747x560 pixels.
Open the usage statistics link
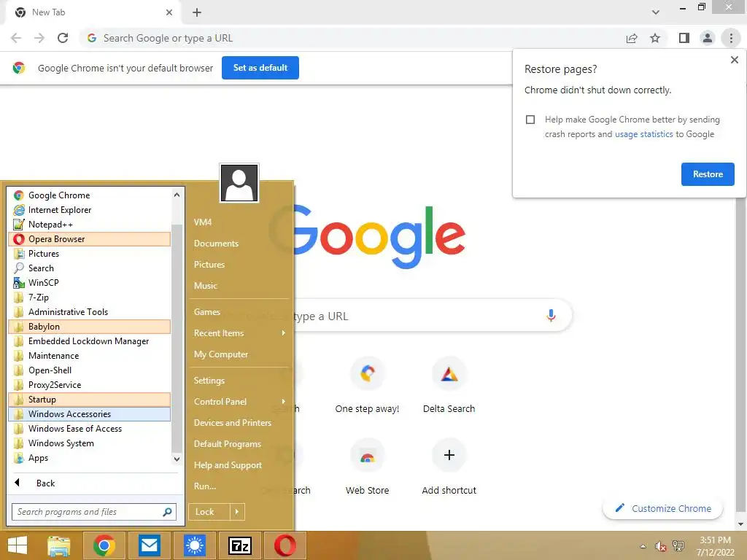click(x=643, y=134)
